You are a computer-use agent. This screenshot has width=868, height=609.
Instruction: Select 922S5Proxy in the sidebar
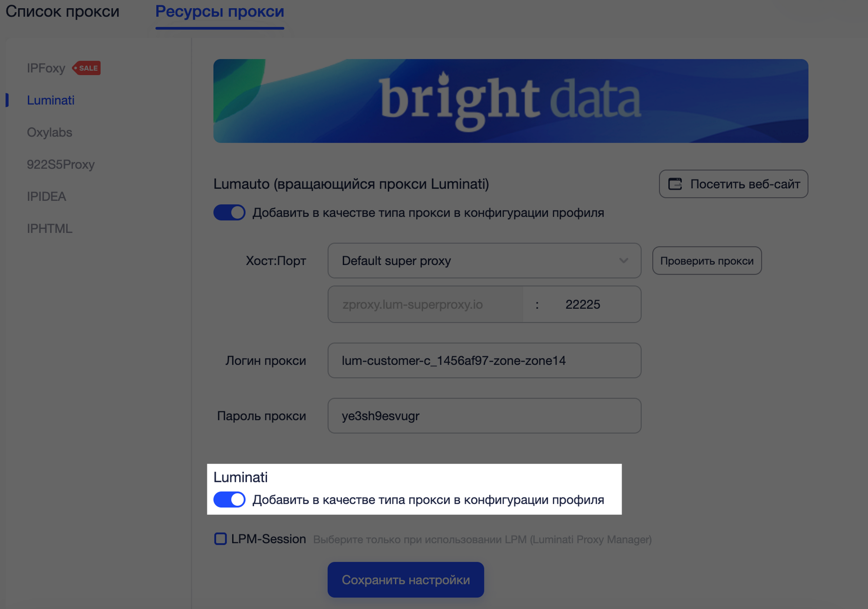tap(61, 164)
